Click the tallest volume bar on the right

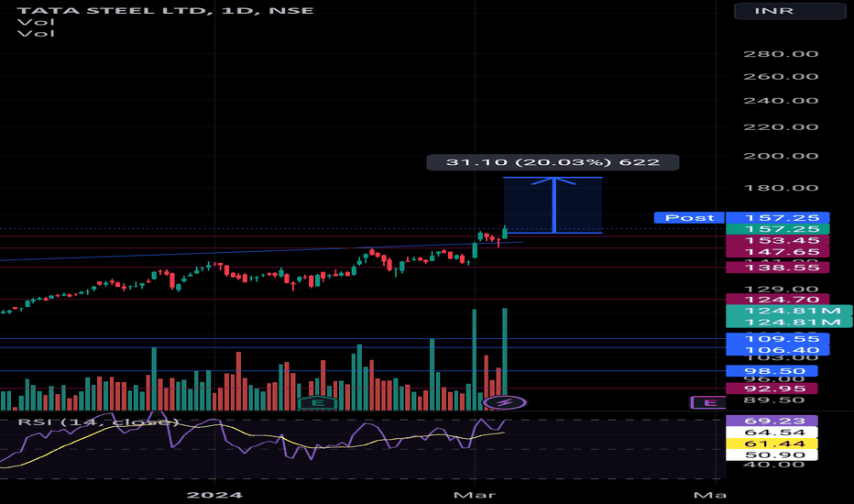tap(505, 359)
